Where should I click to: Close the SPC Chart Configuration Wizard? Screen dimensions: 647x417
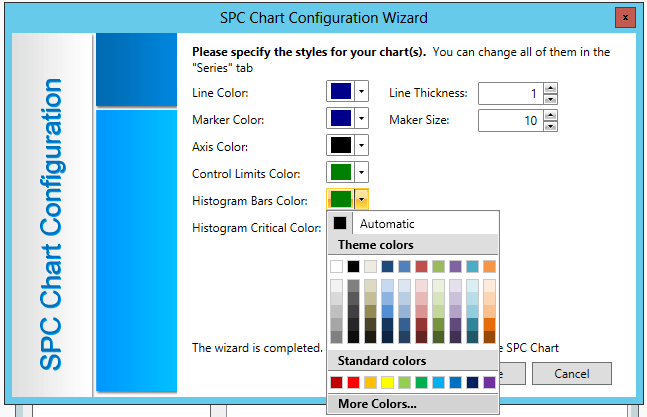[623, 17]
